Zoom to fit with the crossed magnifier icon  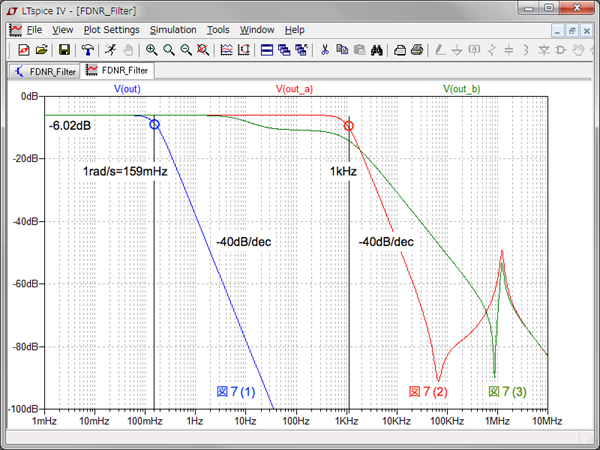pyautogui.click(x=203, y=49)
